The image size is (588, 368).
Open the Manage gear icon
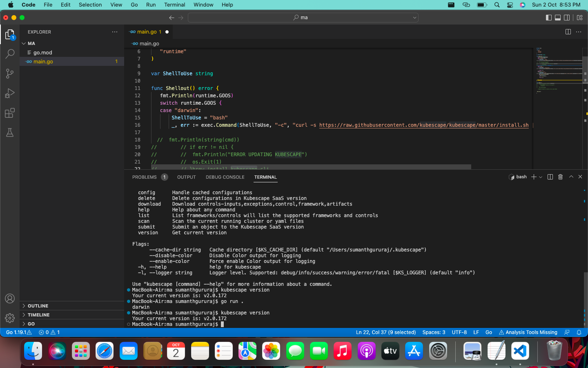[x=10, y=318]
